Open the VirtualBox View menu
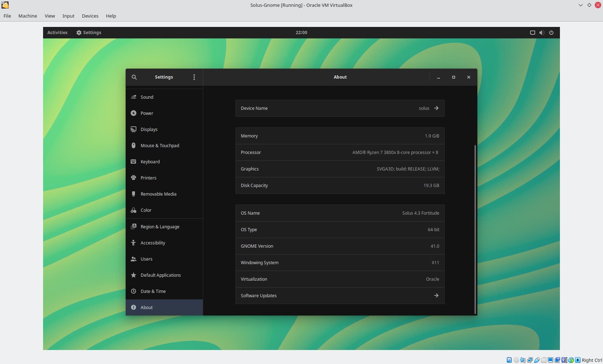603x364 pixels. (x=50, y=16)
